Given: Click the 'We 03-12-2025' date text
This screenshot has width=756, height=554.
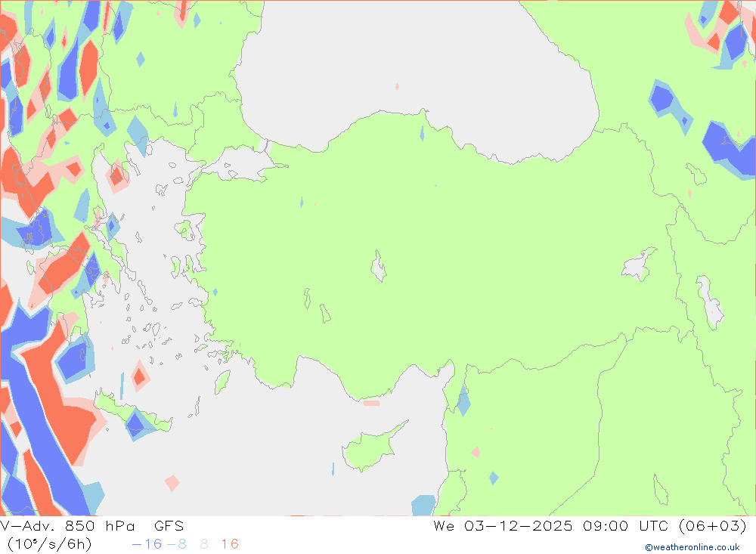Looking at the screenshot, I should 503,525.
